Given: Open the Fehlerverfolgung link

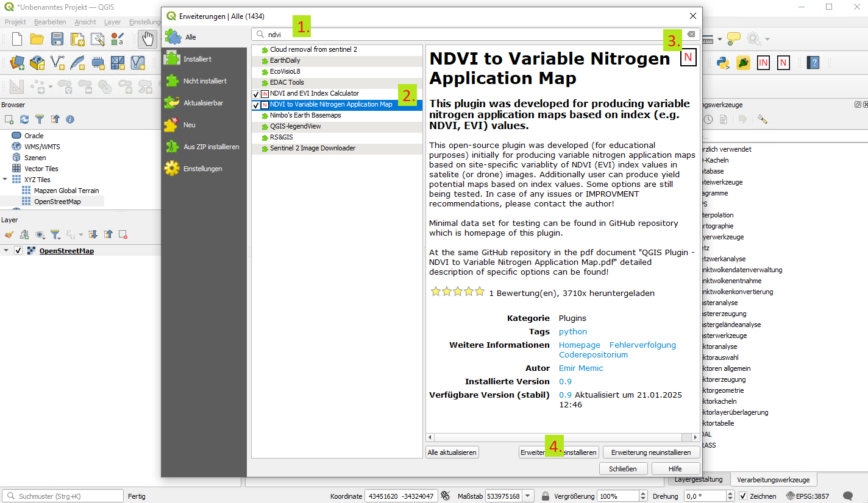Looking at the screenshot, I should tap(642, 345).
